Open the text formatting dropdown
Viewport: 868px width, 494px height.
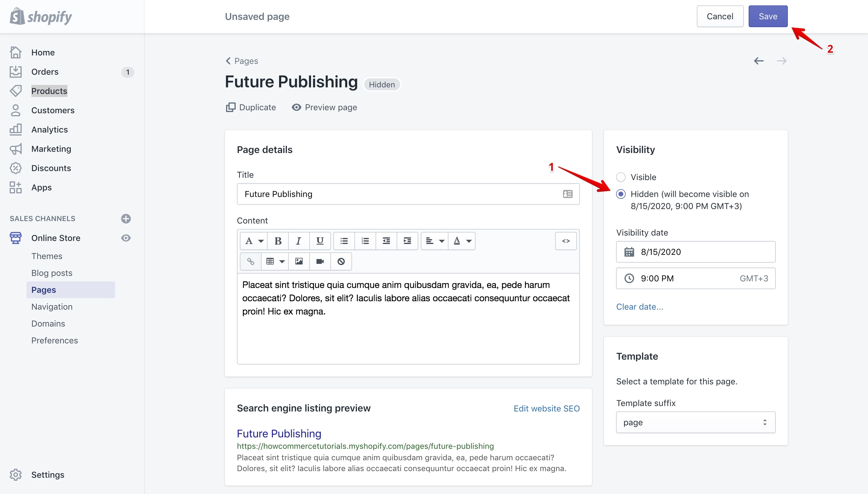254,241
